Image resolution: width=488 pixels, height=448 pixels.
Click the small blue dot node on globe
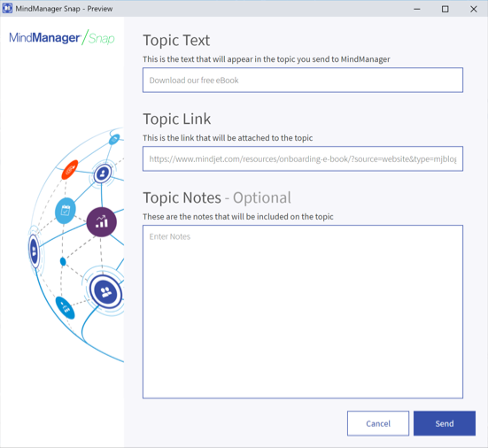pos(63,261)
